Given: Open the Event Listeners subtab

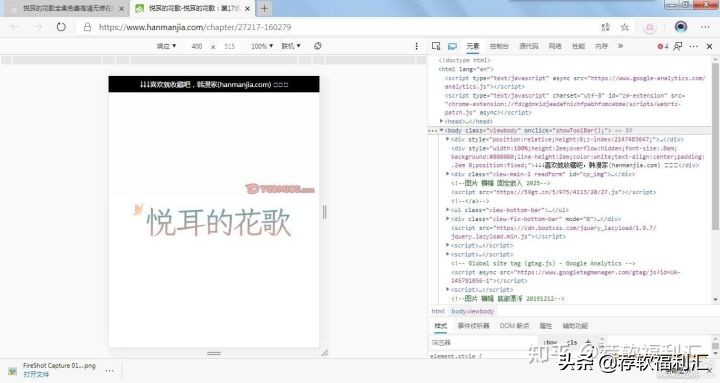Looking at the screenshot, I should pos(473,326).
